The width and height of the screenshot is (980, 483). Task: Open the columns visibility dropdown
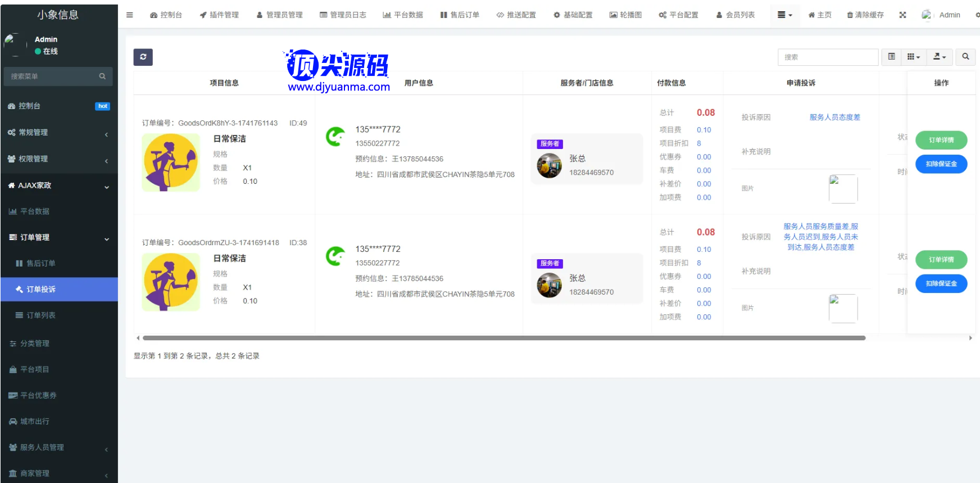point(913,57)
